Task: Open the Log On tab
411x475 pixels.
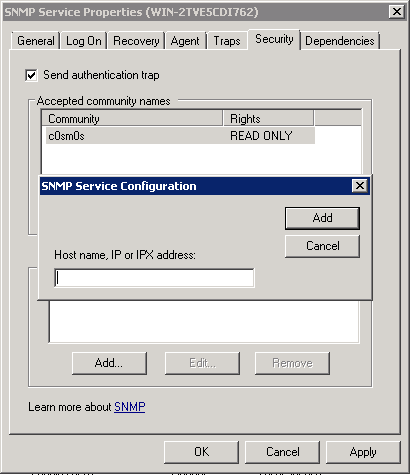Action: click(x=84, y=41)
